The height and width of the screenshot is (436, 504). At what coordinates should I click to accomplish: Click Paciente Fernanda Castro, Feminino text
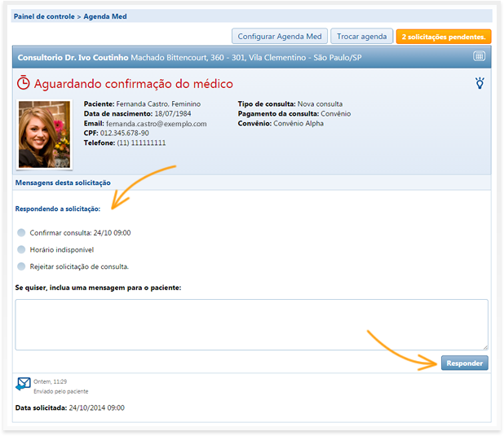tap(142, 104)
